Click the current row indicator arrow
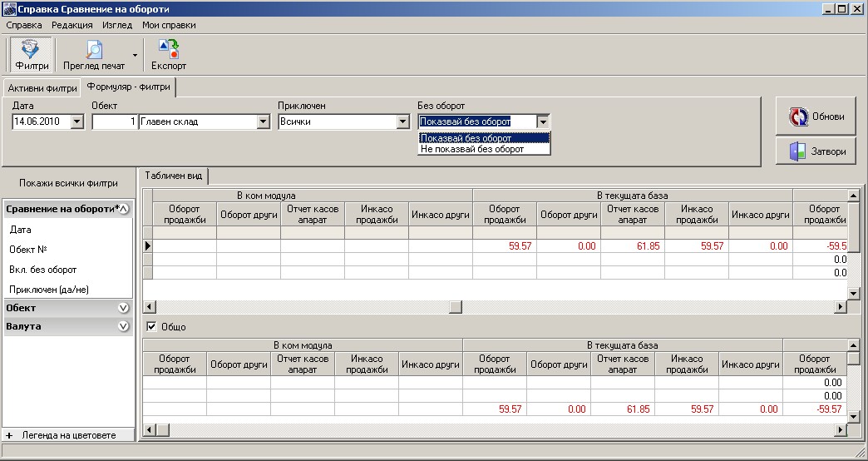Screen dimensions: 868x461 pyautogui.click(x=148, y=245)
